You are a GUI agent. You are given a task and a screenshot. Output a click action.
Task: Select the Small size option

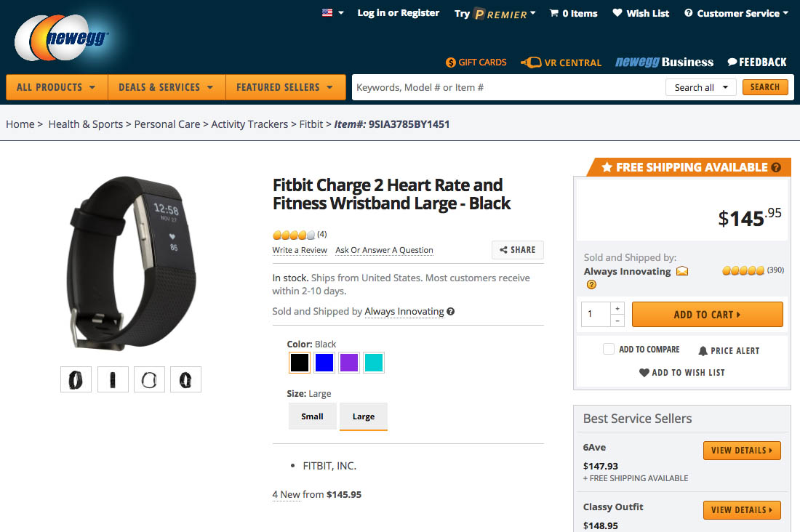tap(312, 416)
